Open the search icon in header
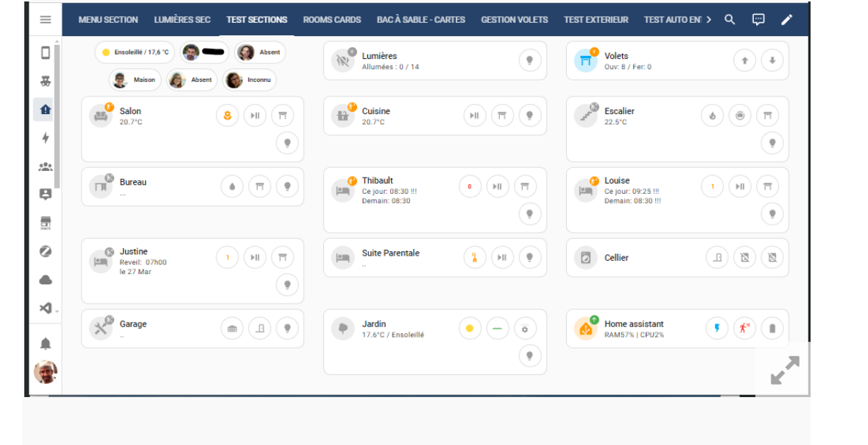 730,19
